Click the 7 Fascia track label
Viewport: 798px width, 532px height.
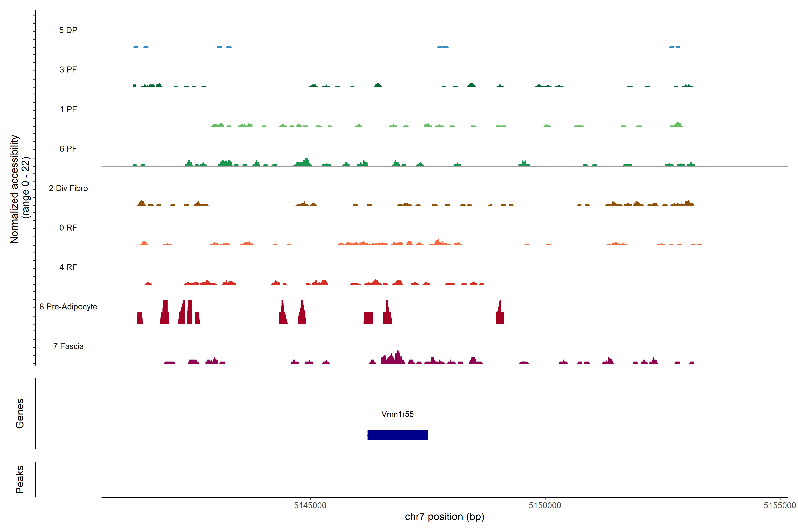pos(68,346)
